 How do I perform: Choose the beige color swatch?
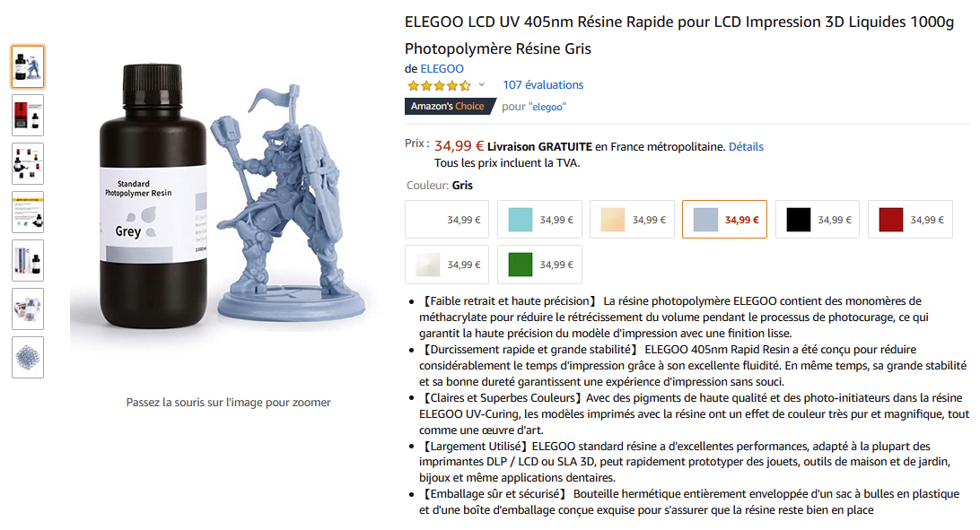point(632,220)
